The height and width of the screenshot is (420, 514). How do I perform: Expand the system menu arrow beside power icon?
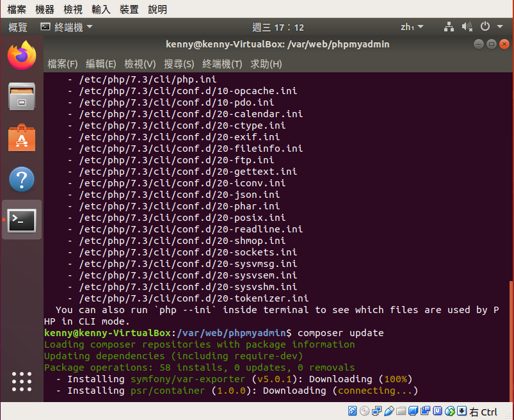click(x=500, y=26)
